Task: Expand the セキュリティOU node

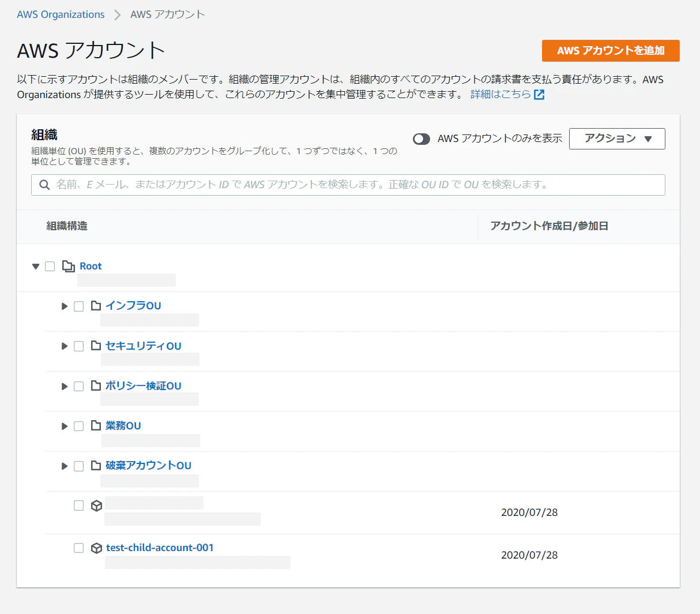Action: point(65,346)
